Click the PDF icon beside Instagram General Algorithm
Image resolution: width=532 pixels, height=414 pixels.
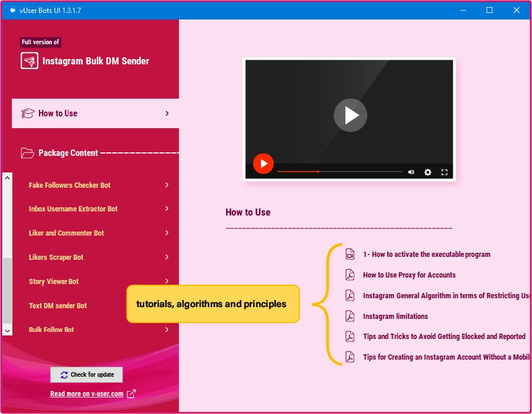(350, 295)
